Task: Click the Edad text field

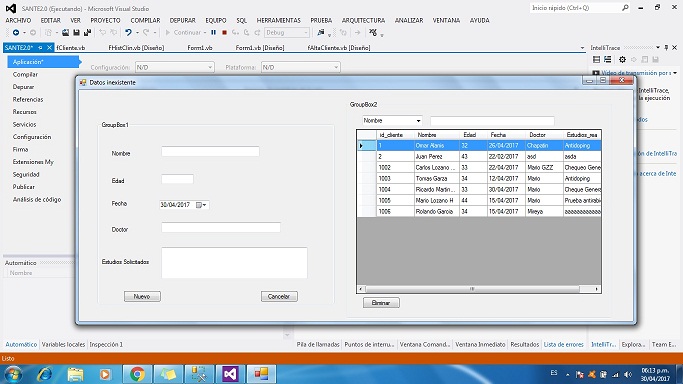Action: 177,179
